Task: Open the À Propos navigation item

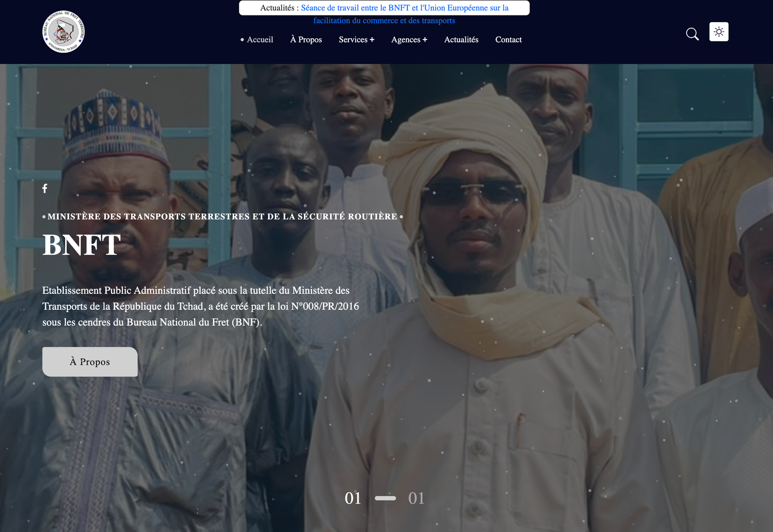Action: (306, 40)
